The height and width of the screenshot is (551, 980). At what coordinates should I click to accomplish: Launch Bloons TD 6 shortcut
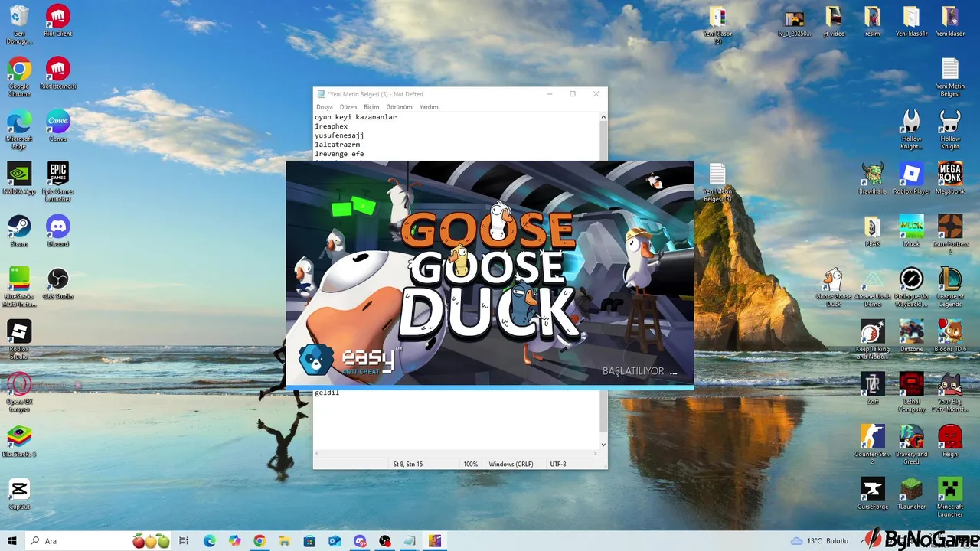point(950,336)
